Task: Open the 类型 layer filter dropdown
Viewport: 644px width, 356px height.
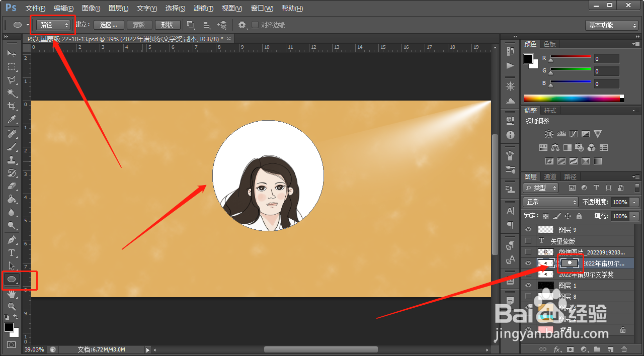Action: [x=541, y=188]
